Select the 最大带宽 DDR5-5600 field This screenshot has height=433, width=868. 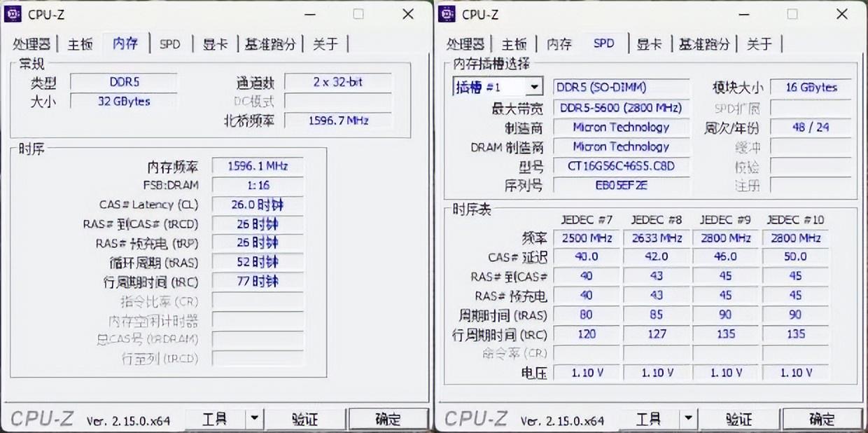pyautogui.click(x=621, y=108)
